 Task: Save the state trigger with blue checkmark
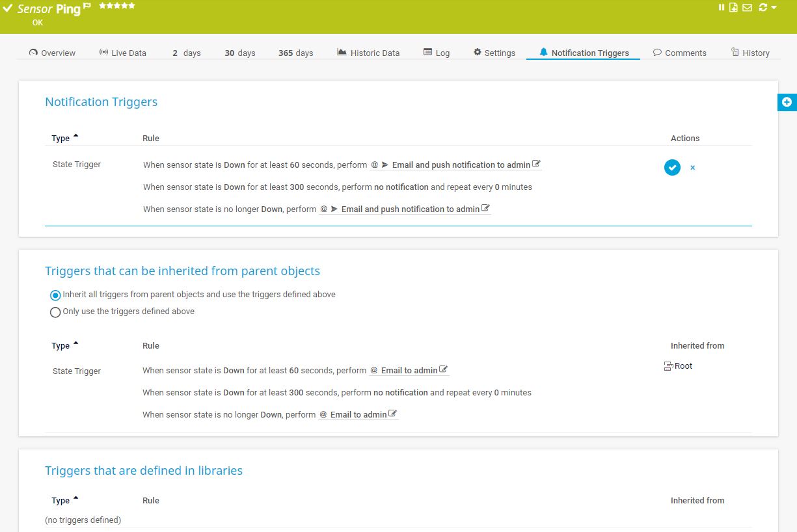pos(672,167)
